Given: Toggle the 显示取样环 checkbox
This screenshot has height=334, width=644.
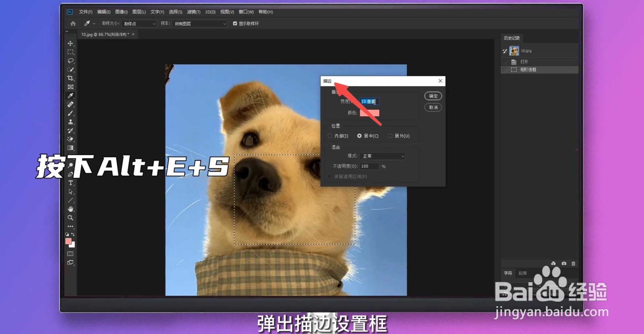Looking at the screenshot, I should pyautogui.click(x=235, y=24).
